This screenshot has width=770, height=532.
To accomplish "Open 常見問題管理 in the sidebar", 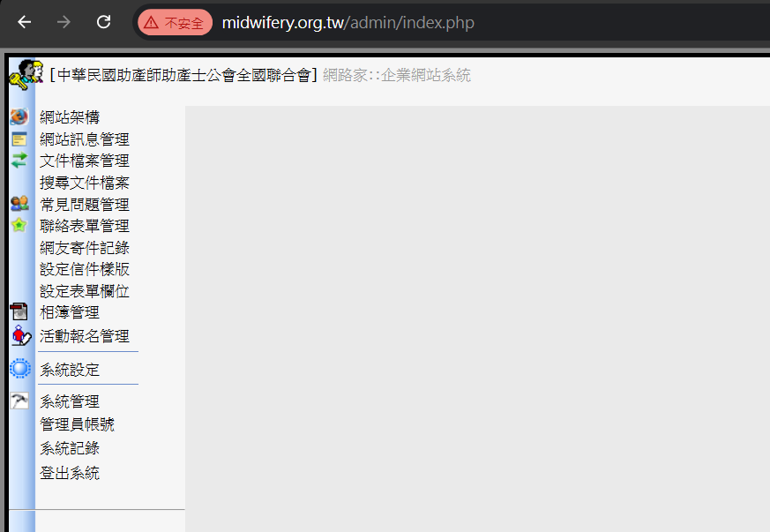I will click(85, 205).
